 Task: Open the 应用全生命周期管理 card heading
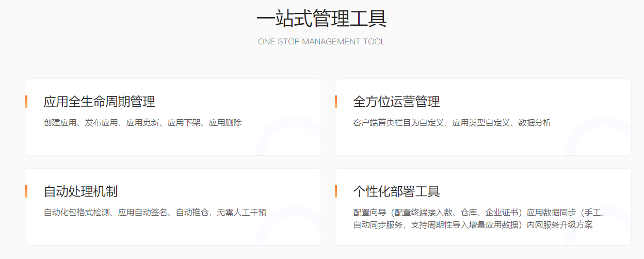tap(99, 102)
